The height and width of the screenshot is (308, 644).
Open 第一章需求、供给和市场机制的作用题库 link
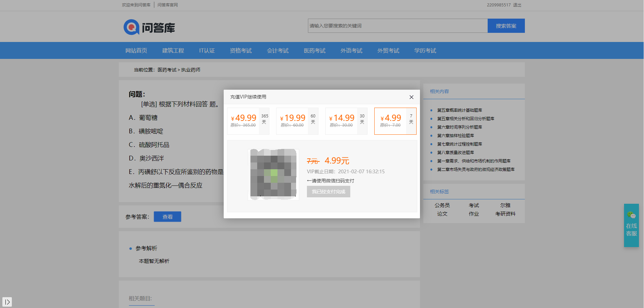pos(474,161)
